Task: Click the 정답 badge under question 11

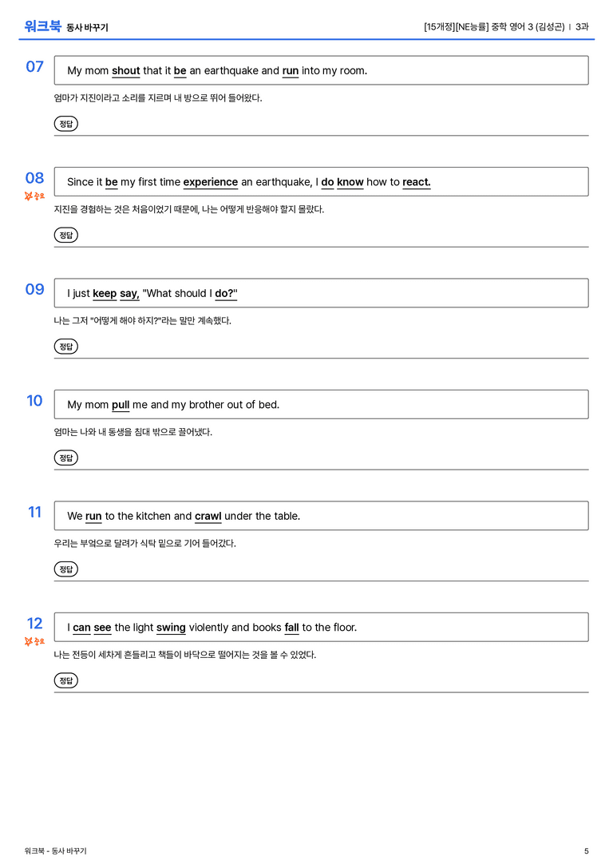Action: click(x=65, y=569)
